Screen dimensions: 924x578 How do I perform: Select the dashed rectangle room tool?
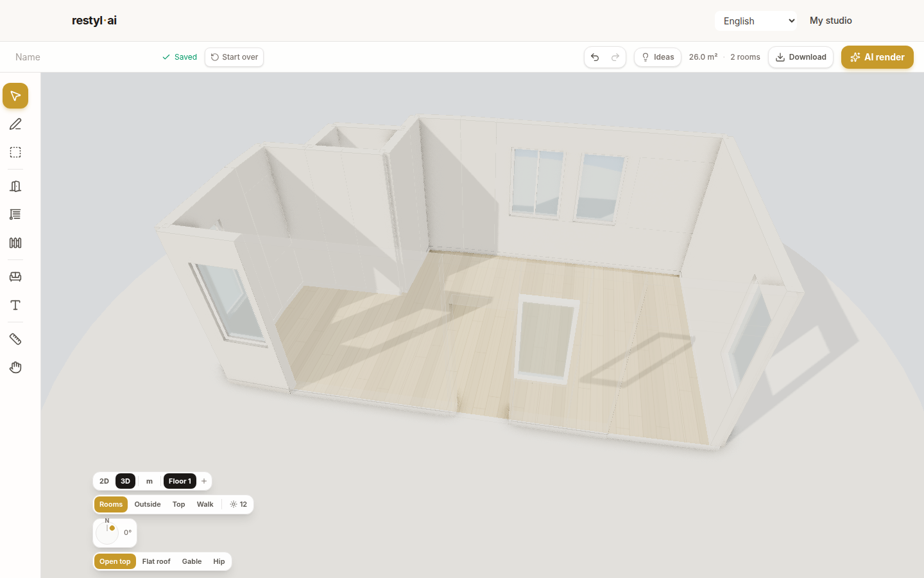pos(15,152)
